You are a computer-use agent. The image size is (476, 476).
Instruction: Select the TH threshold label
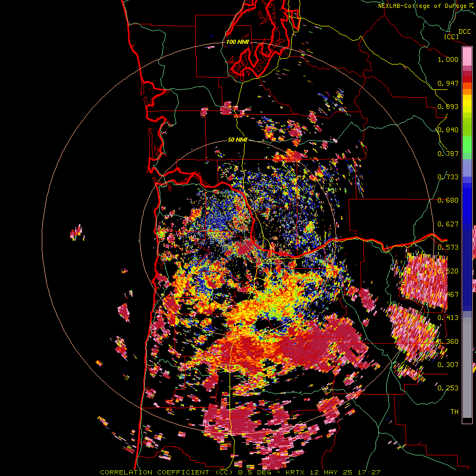pos(454,412)
